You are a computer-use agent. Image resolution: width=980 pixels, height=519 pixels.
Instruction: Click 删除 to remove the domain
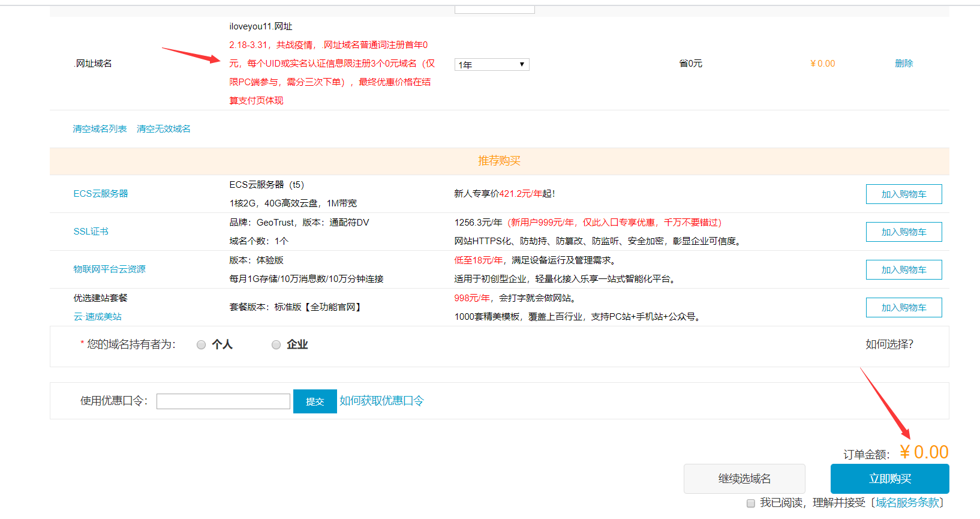tap(904, 64)
